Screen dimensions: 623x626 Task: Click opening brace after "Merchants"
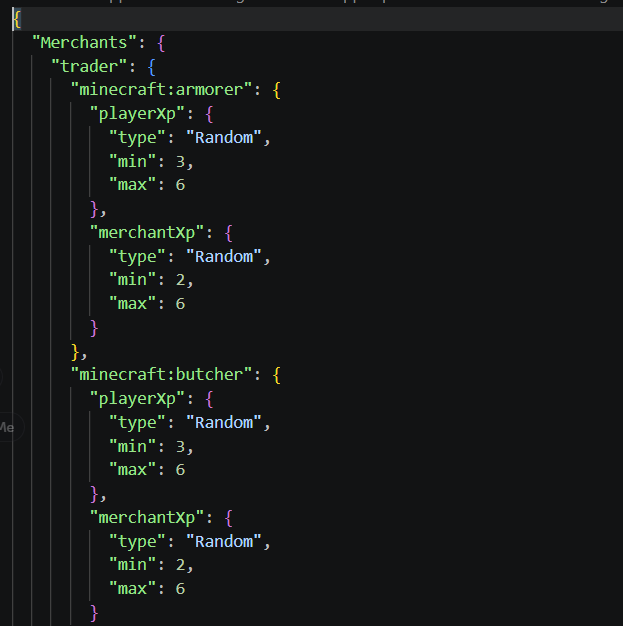[x=161, y=43]
